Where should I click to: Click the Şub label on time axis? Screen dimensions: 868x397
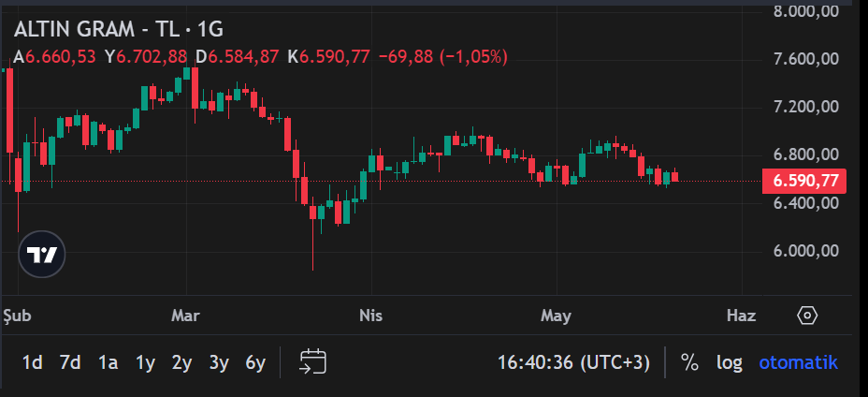tap(17, 316)
